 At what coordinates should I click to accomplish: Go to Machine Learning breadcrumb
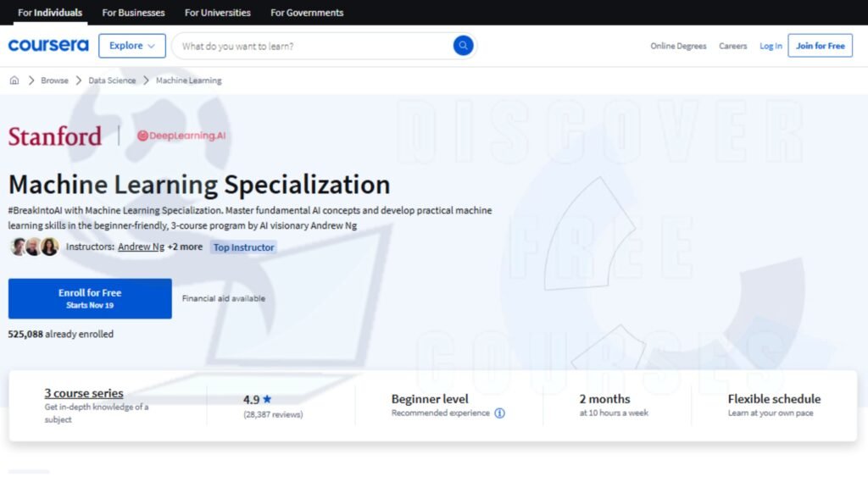tap(189, 80)
